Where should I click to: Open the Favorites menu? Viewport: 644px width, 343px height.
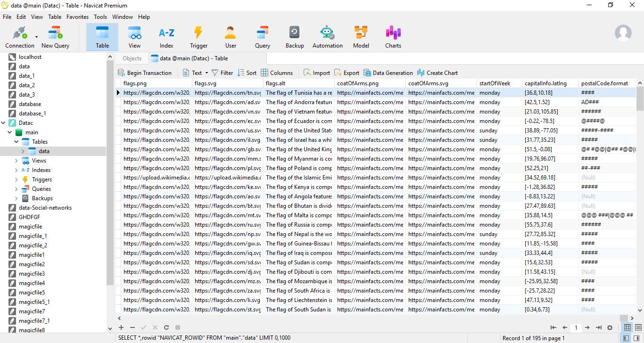77,16
